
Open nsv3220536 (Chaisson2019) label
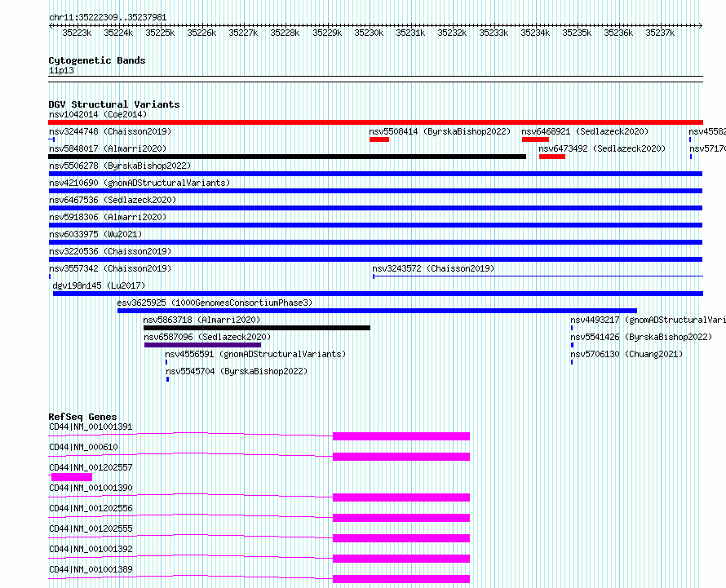[110, 251]
